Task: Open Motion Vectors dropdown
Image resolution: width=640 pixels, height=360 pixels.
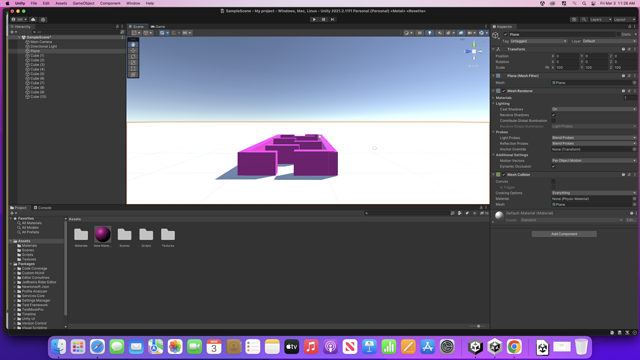Action: tap(594, 161)
